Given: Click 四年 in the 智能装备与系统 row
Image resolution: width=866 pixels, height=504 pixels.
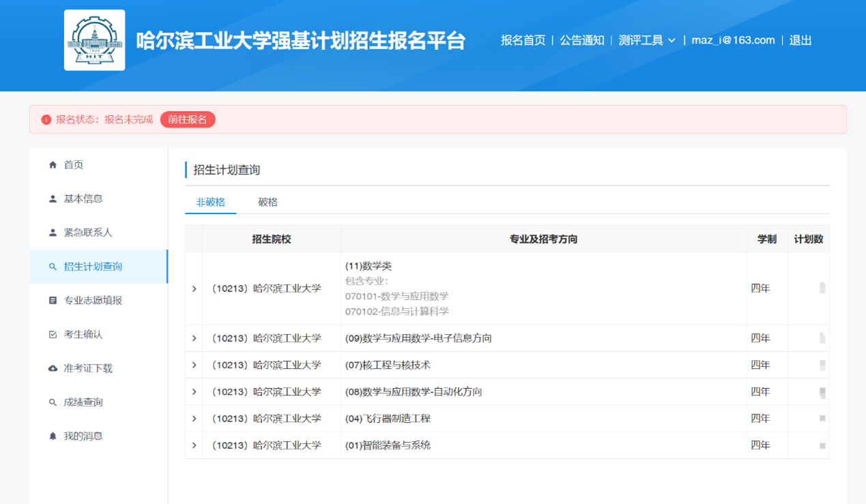Looking at the screenshot, I should point(760,445).
